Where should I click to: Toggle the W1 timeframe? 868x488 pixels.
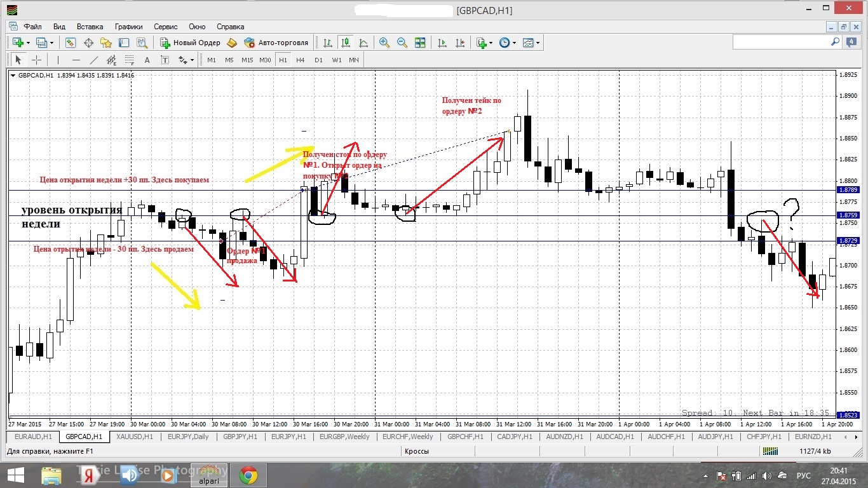[x=337, y=60]
